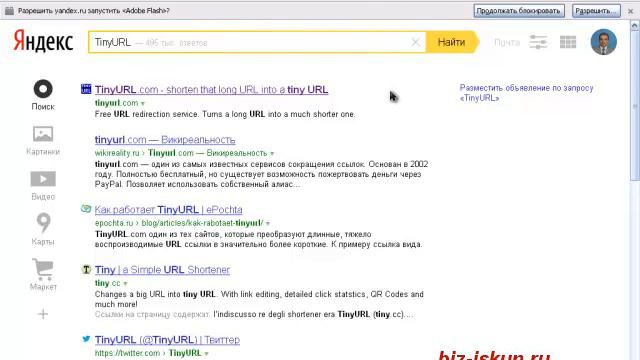
Task: Open the user profile avatar
Action: 604,42
